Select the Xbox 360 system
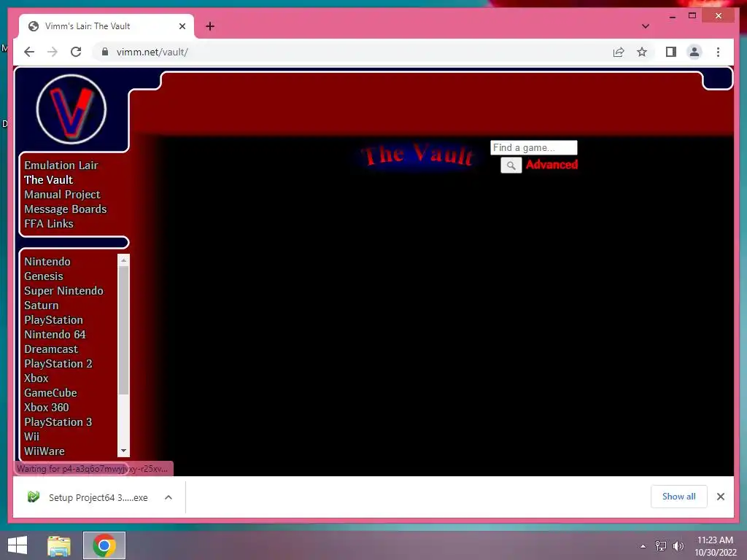This screenshot has height=560, width=747. click(x=46, y=407)
